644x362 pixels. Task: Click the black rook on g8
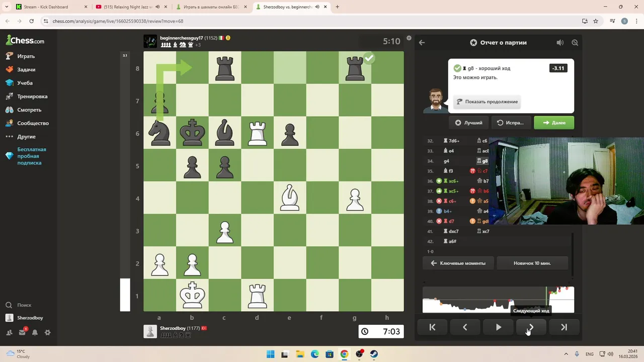pos(355,68)
